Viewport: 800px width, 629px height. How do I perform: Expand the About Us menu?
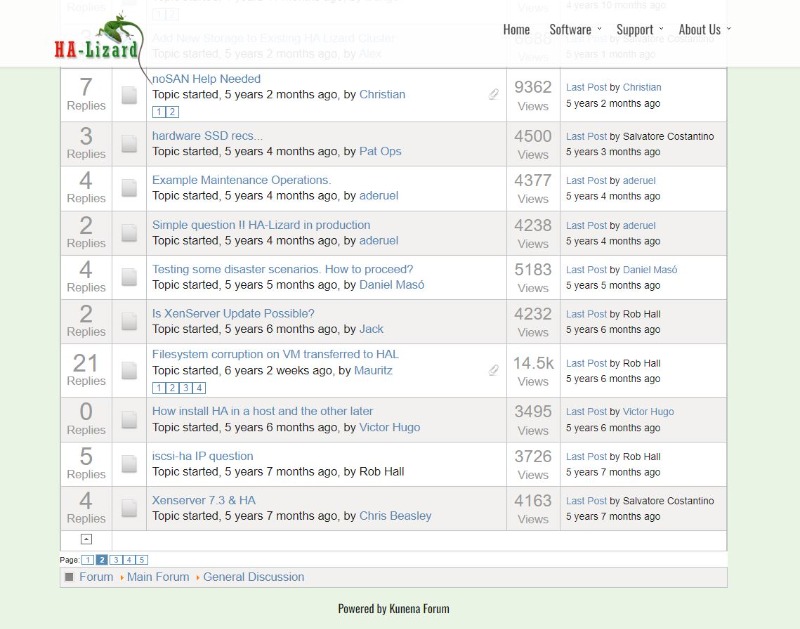coord(704,29)
